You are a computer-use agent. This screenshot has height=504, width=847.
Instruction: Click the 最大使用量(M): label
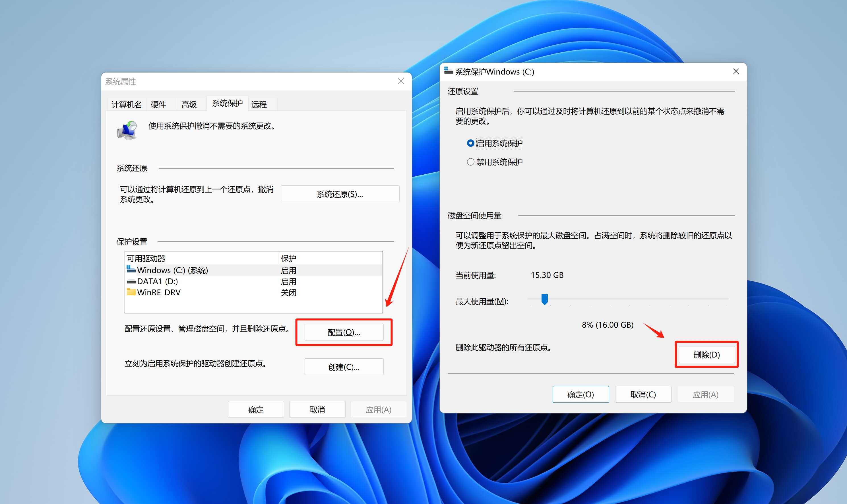pyautogui.click(x=482, y=301)
